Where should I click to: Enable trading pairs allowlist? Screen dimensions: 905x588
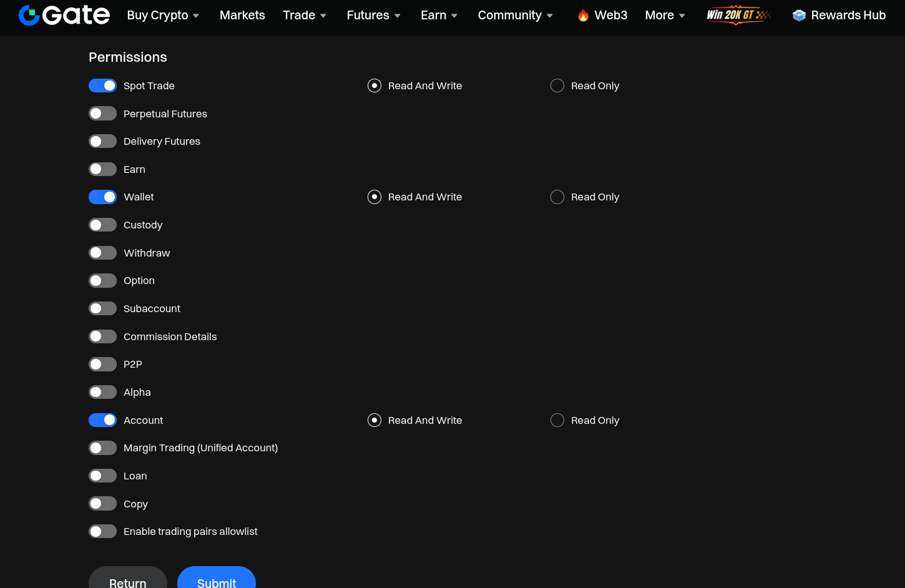pos(102,531)
